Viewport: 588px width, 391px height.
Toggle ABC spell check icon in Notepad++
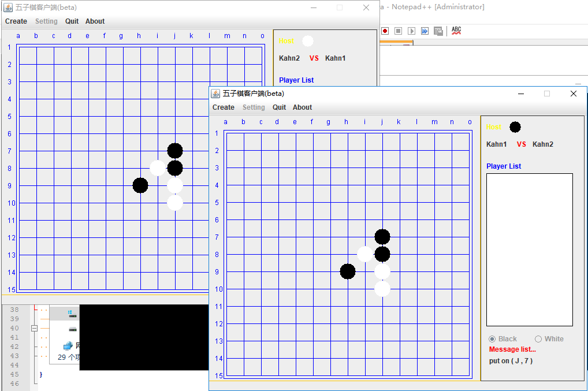tap(456, 31)
